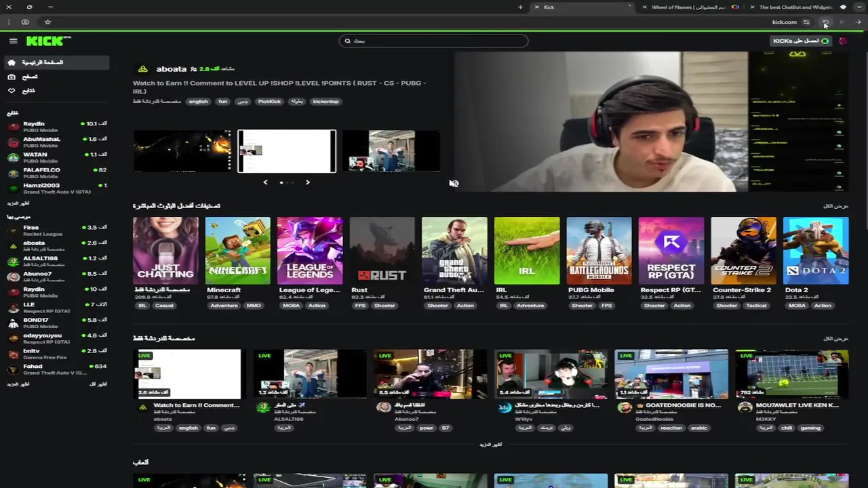Select Browse item in sidebar
Screen dimensions: 868x488
click(56, 77)
